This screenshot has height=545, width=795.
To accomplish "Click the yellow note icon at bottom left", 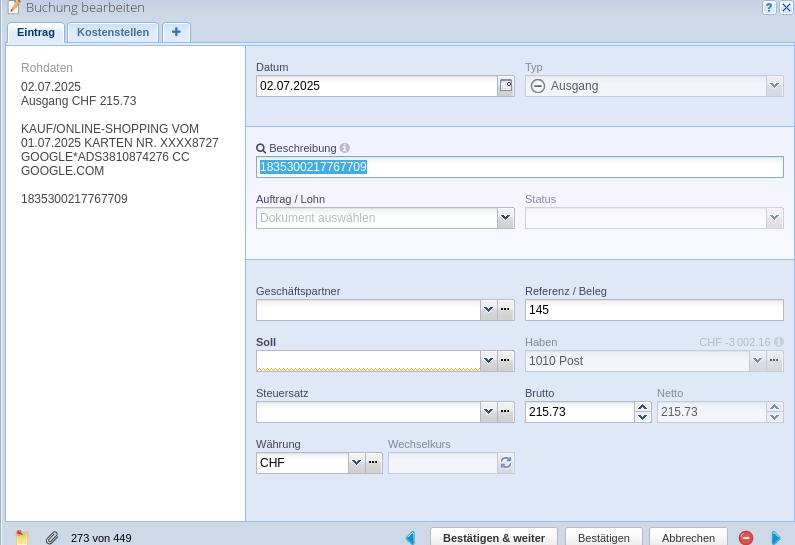I will pos(22,537).
